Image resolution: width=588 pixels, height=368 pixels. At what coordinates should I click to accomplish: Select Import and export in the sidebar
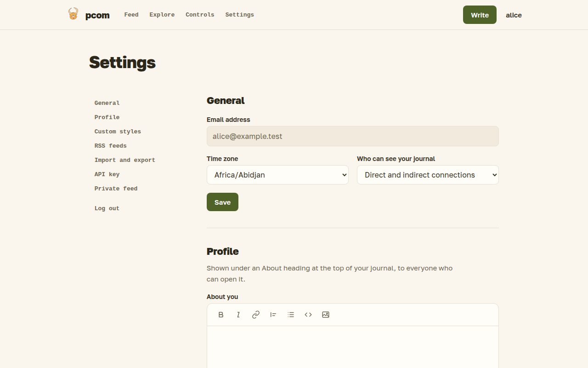125,160
